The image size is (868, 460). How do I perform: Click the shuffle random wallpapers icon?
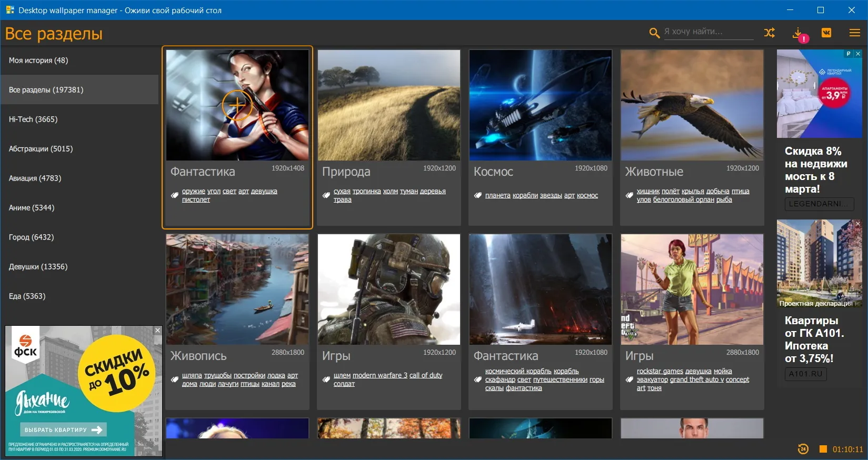tap(770, 33)
